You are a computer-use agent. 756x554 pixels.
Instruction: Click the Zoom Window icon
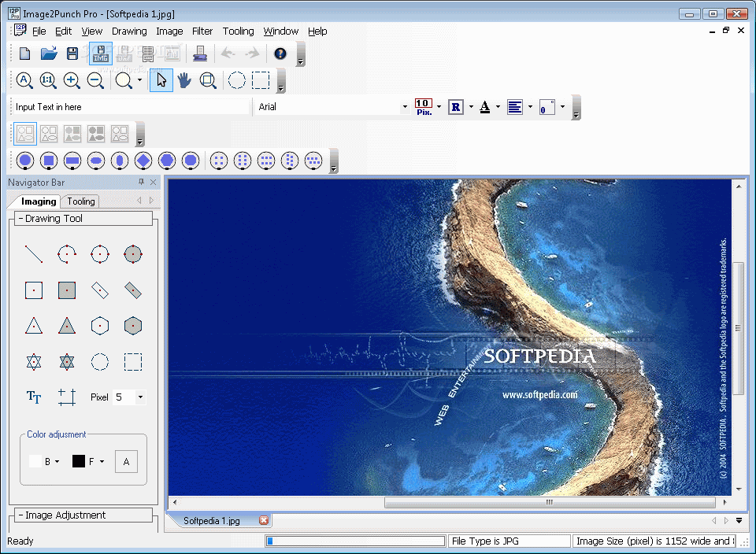208,80
